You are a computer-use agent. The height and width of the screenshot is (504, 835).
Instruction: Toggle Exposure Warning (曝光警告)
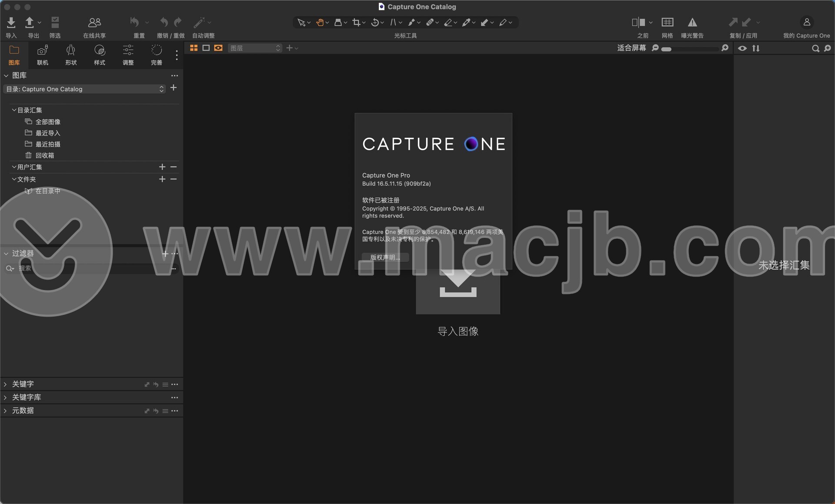coord(692,22)
